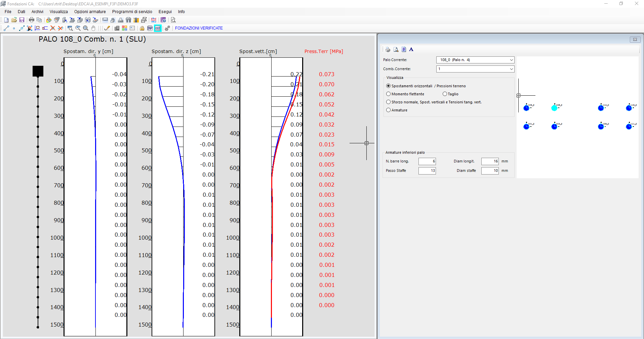Click the print preview icon in results panel
Screen dimensions: 644x339
(396, 49)
